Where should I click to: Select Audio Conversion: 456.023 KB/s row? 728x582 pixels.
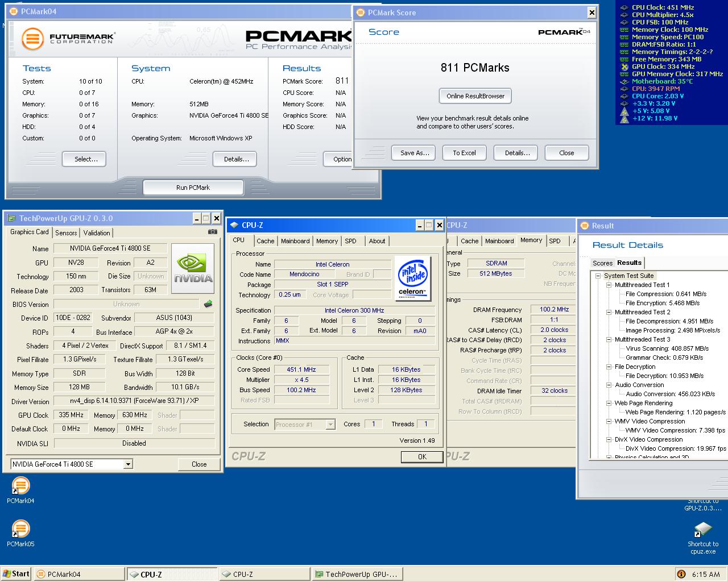[x=670, y=394]
